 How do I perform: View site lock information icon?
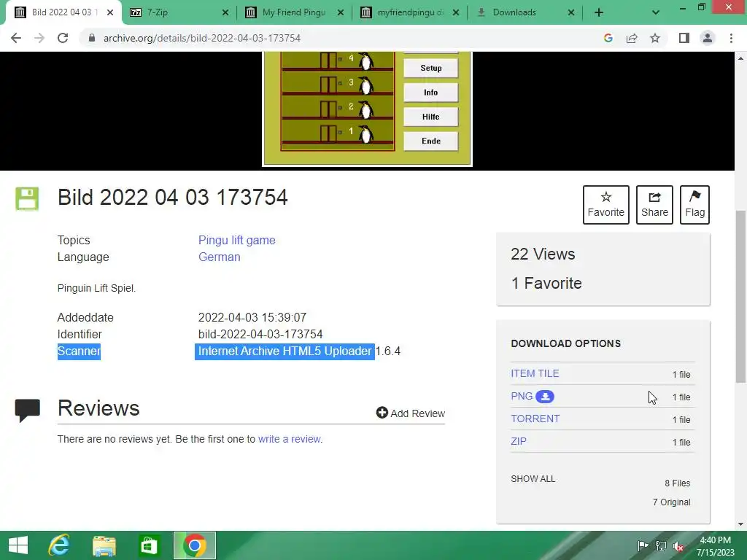click(x=92, y=38)
